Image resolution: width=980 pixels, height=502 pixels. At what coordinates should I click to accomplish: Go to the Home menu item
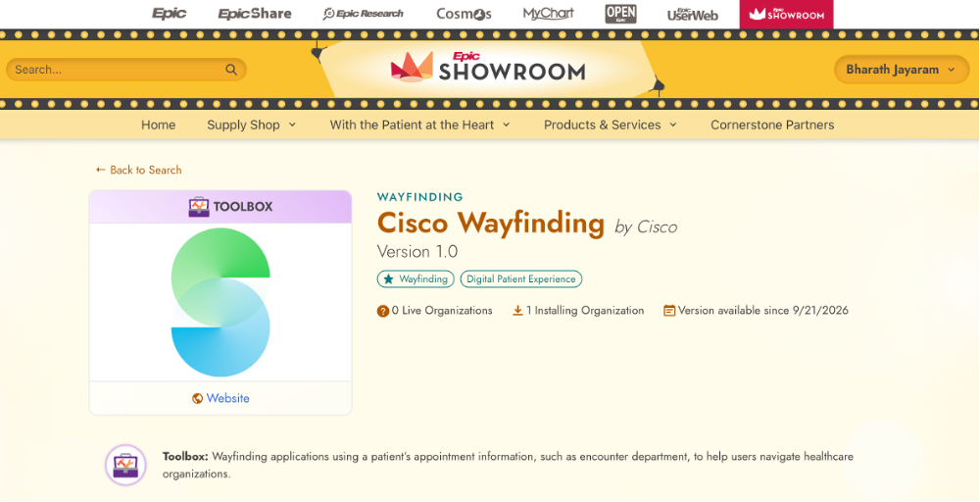pyautogui.click(x=158, y=125)
